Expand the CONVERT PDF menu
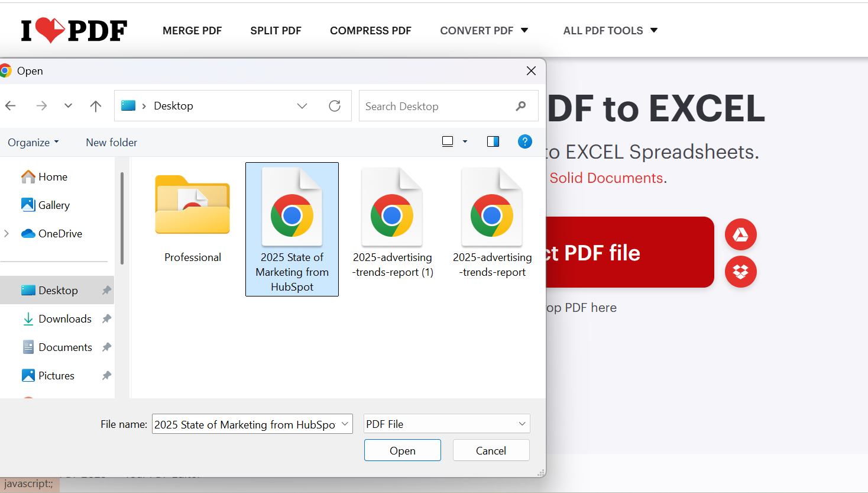 (484, 30)
